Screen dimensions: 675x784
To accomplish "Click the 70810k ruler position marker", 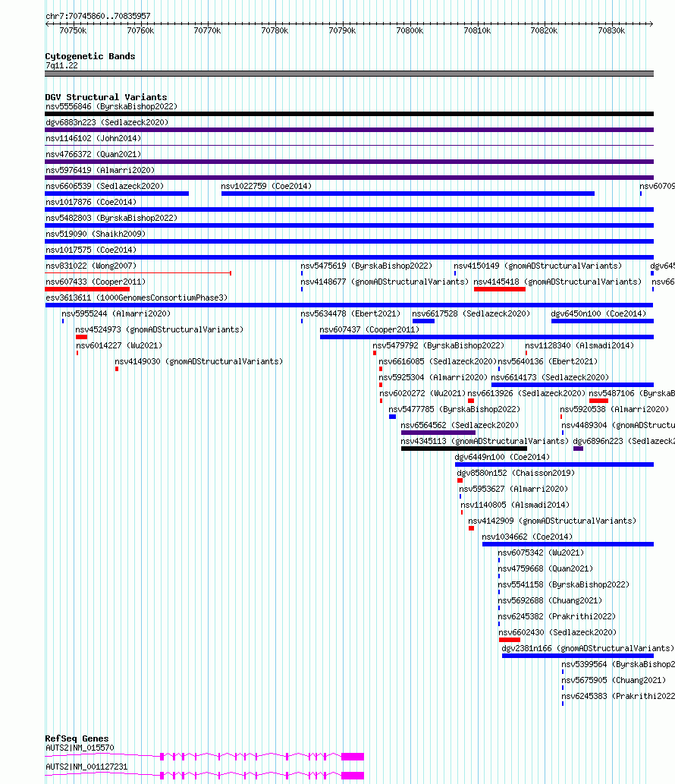I will click(x=477, y=30).
